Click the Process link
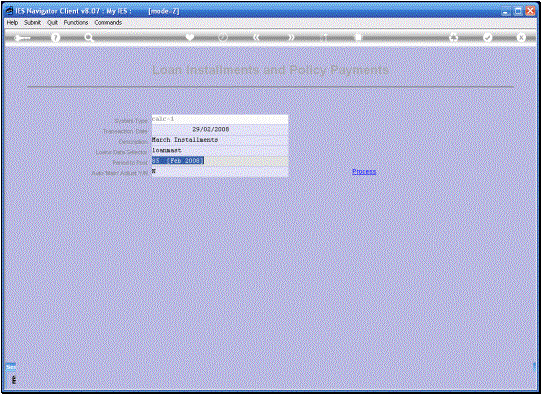 364,171
